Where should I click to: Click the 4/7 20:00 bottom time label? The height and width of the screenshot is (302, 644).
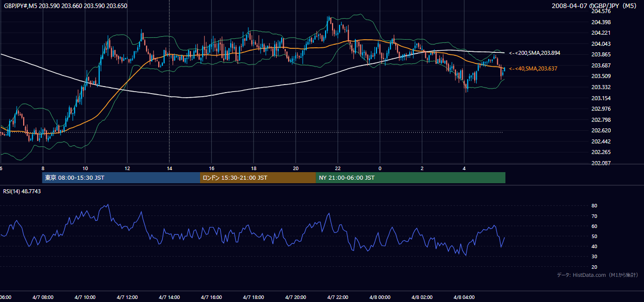tap(296, 297)
